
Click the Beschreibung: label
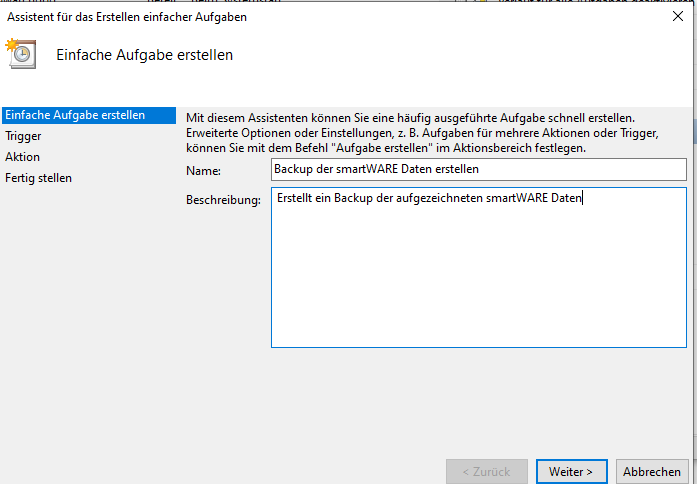(x=223, y=200)
